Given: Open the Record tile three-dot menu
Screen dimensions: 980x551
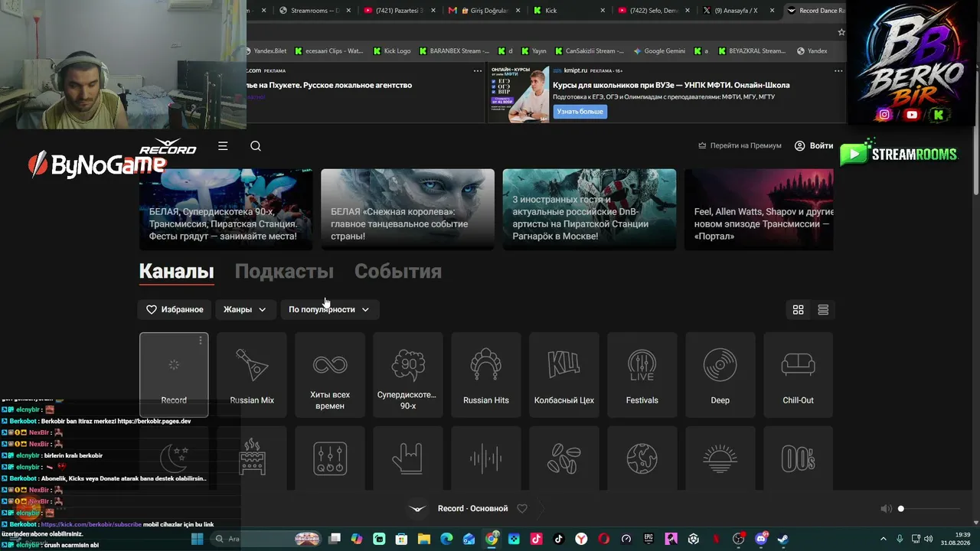Looking at the screenshot, I should click(x=201, y=340).
